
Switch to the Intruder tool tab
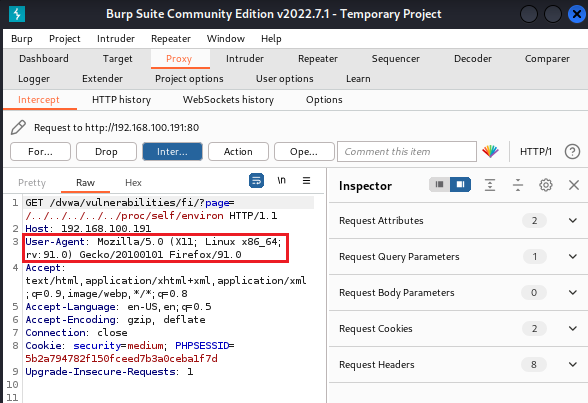[244, 58]
